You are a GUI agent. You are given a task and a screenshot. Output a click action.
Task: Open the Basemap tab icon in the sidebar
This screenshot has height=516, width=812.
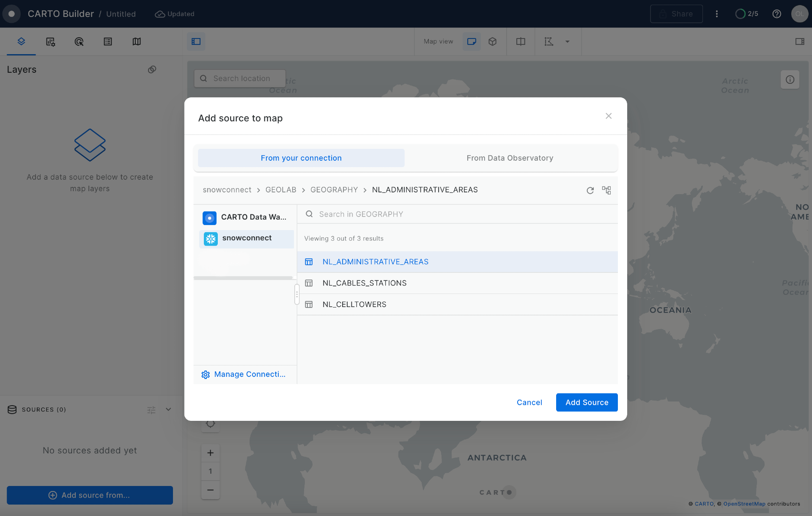(x=137, y=41)
